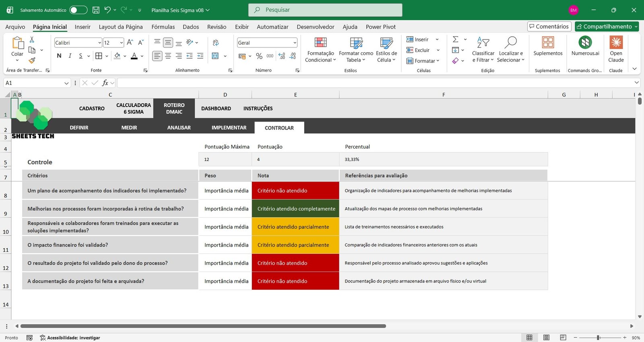The width and height of the screenshot is (644, 342).
Task: Click the AutoSum sigma icon
Action: (x=455, y=39)
